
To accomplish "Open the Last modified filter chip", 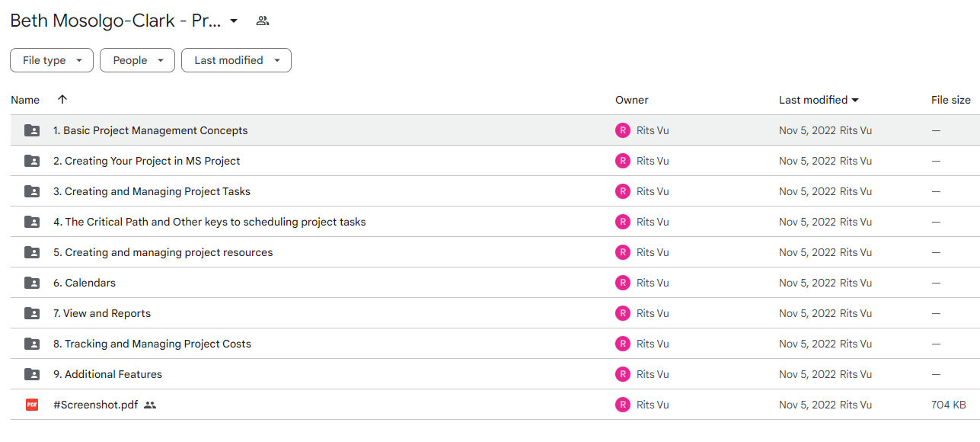I will pyautogui.click(x=236, y=60).
